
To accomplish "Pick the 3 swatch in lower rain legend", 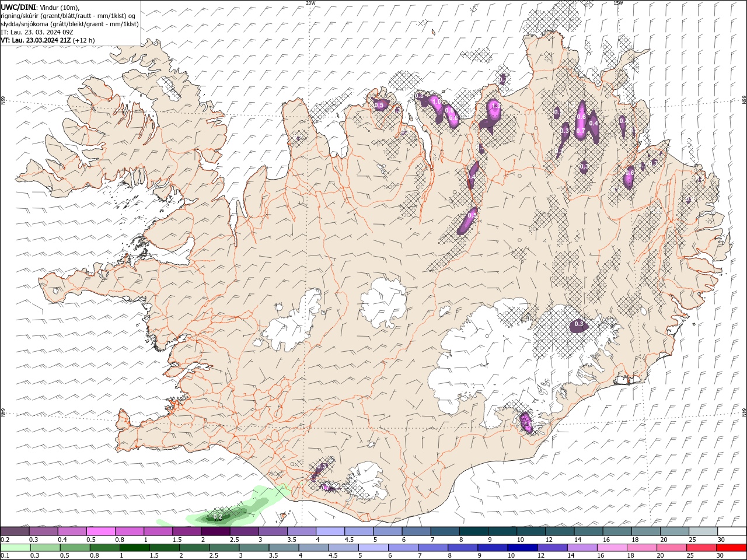I will [x=254, y=548].
